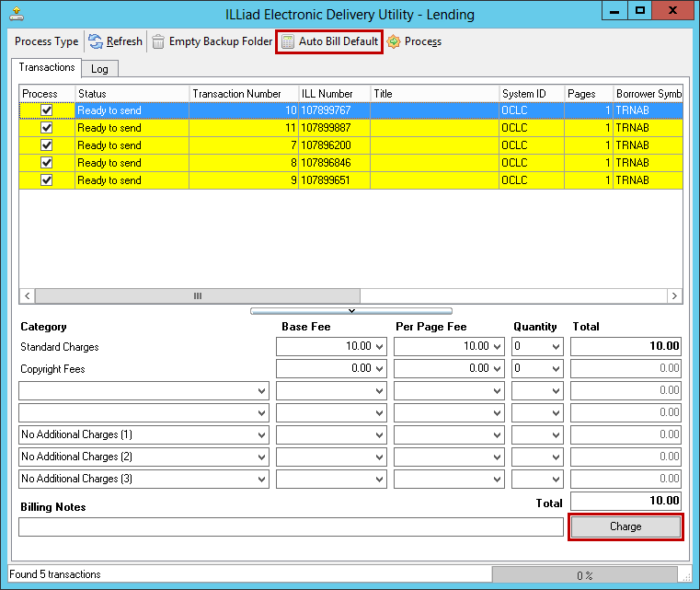This screenshot has height=590, width=700.
Task: Click the Empty Backup Folder trash icon
Action: click(x=159, y=41)
